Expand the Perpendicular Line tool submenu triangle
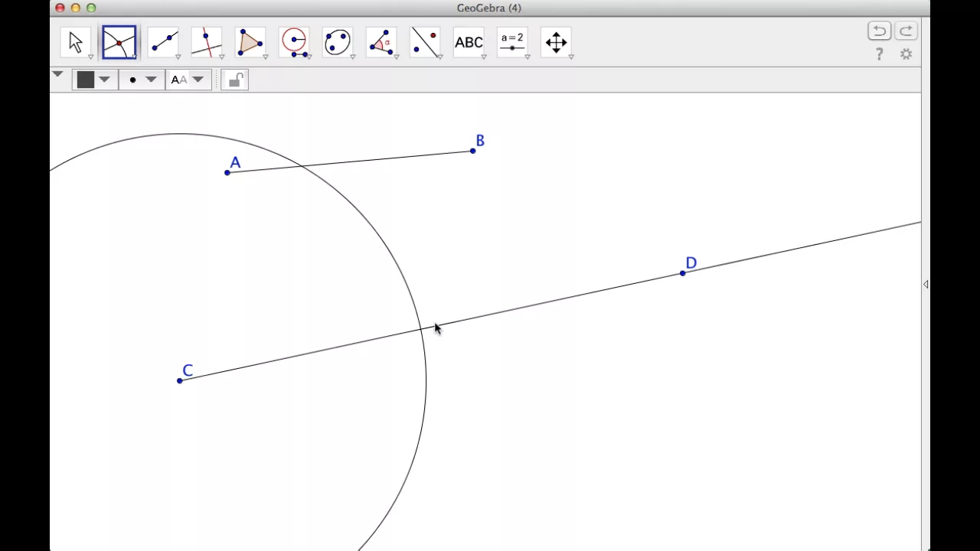The width and height of the screenshot is (980, 551). (221, 57)
